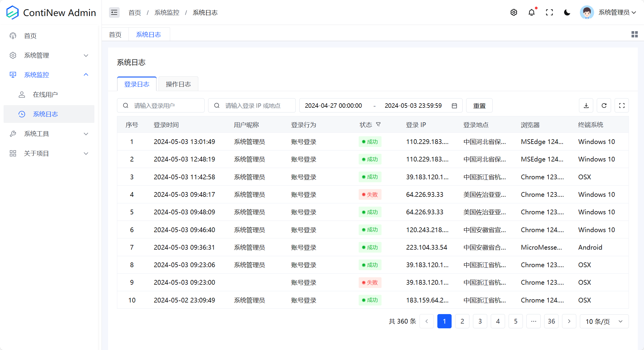Click the 重置 reset button
The height and width of the screenshot is (350, 644).
(479, 105)
